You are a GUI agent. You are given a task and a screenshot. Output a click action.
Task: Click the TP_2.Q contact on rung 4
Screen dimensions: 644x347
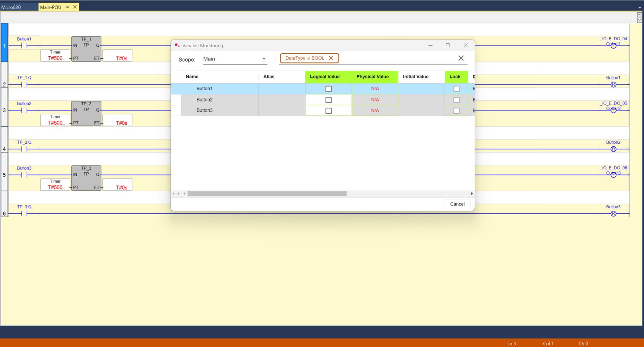click(24, 149)
